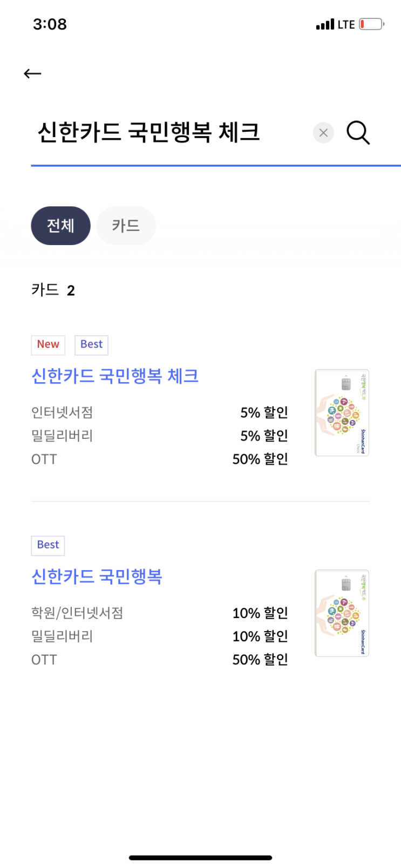This screenshot has height=868, width=401.
Task: Tap the 학원/인터넷서점 10% 할인 benefit row
Action: coord(159,613)
